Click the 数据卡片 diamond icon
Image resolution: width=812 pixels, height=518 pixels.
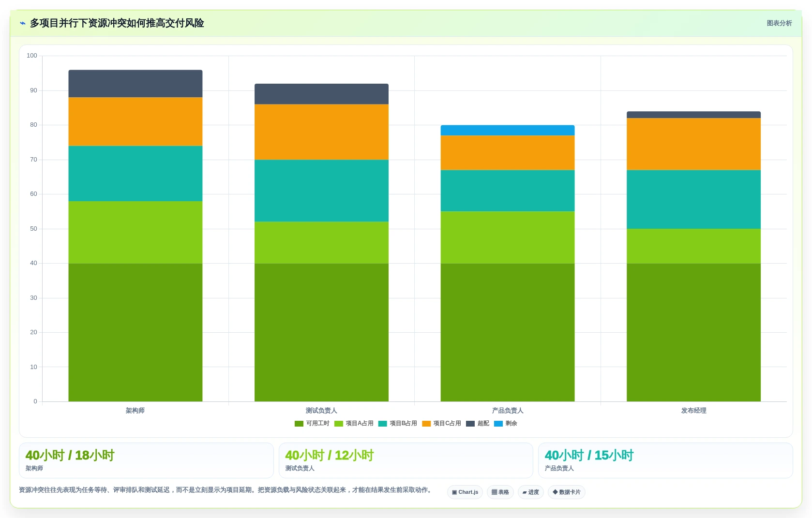pyautogui.click(x=555, y=492)
